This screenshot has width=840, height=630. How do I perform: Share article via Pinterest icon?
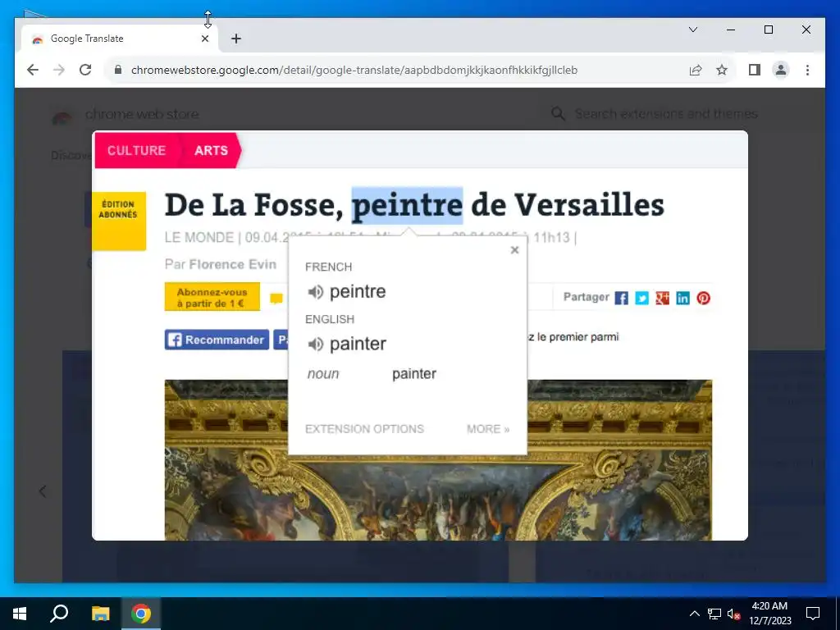(703, 298)
